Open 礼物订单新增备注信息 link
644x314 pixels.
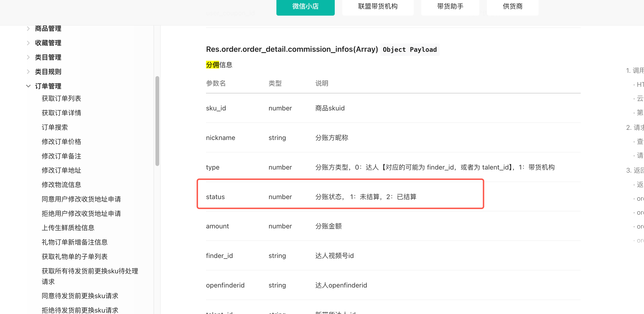[74, 242]
